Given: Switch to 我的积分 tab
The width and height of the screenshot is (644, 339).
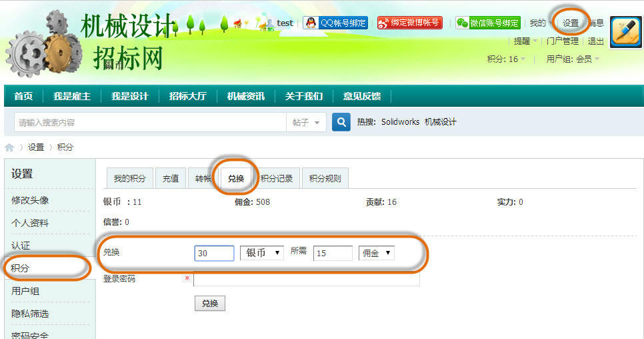Looking at the screenshot, I should [x=130, y=178].
